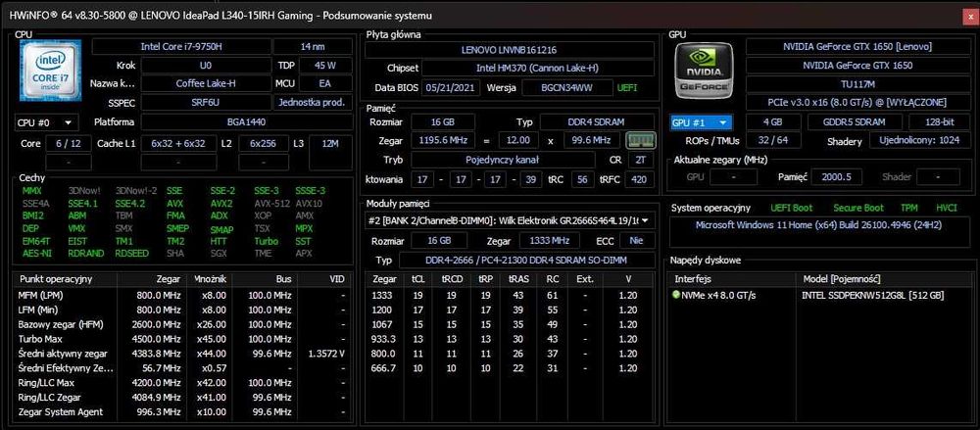Click the Intel Core i7 logo
The width and height of the screenshot is (980, 430).
pyautogui.click(x=51, y=70)
